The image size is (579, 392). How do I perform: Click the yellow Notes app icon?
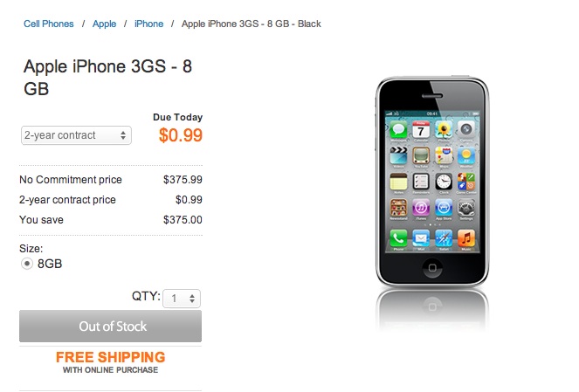pos(399,182)
